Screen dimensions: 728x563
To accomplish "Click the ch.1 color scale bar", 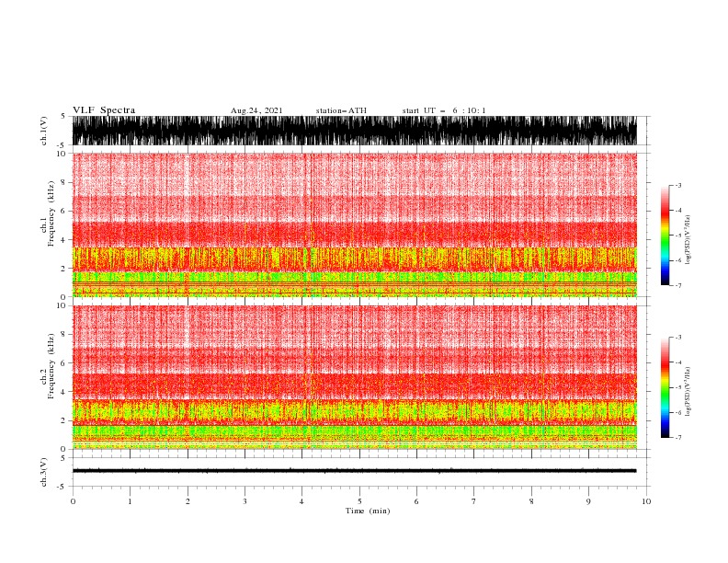I will tap(665, 236).
